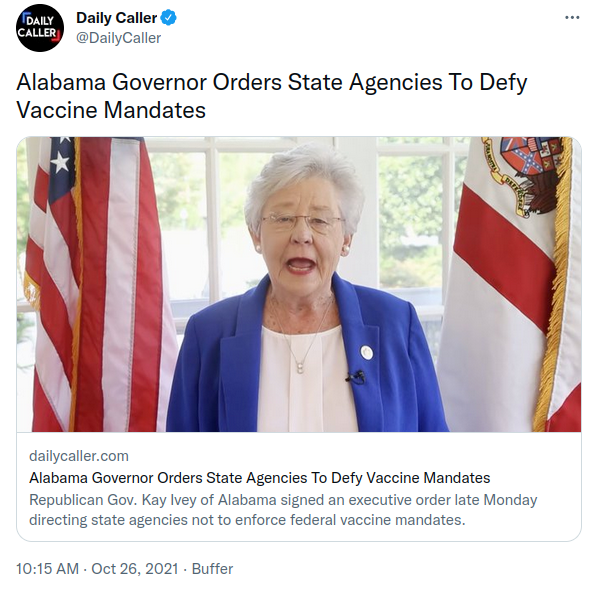Screen dimensions: 594x589
Task: Click the words 'Vaccine Mandates' in tweet text
Action: [x=111, y=110]
